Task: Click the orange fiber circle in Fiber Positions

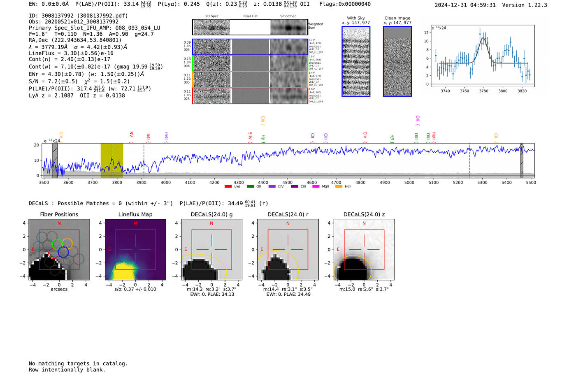Action: [x=67, y=244]
